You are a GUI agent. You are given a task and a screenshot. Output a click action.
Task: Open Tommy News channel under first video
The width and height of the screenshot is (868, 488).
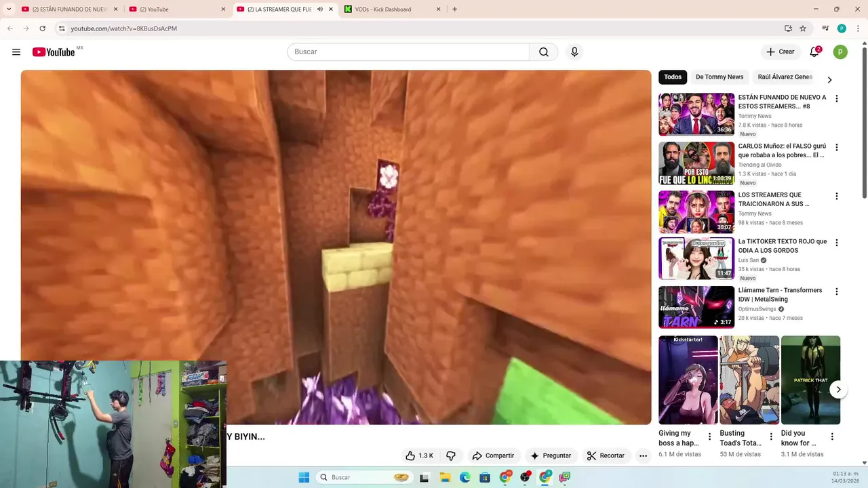pyautogui.click(x=755, y=117)
